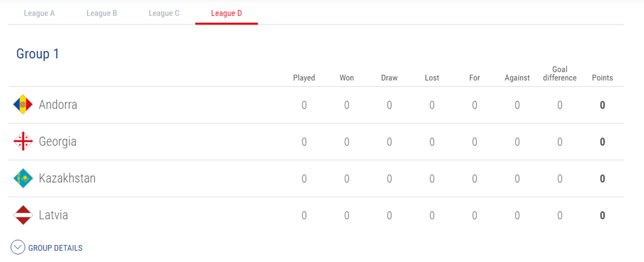
Task: Select the League D tab
Action: pos(226,13)
